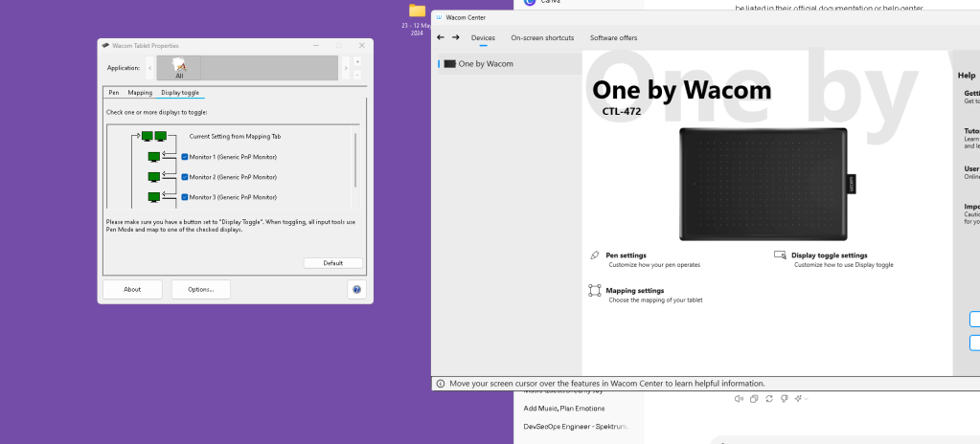980x444 pixels.
Task: Click the Options... button
Action: tap(201, 289)
